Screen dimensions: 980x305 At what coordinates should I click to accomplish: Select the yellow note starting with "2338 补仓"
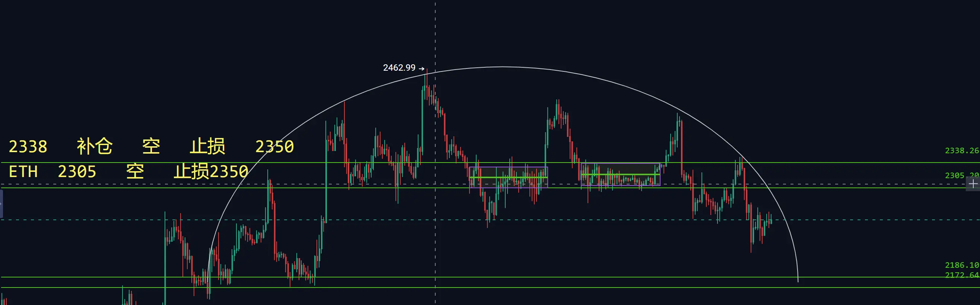pos(152,146)
